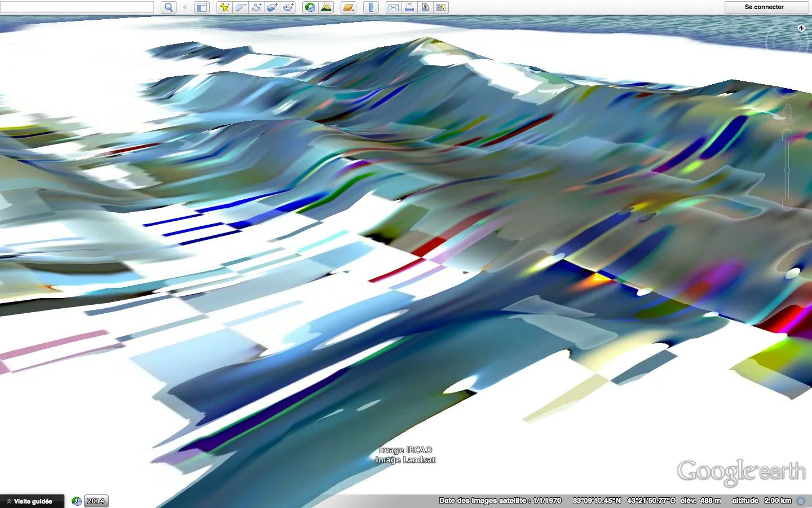812x508 pixels.
Task: Toggle sunlight across the landscape
Action: coord(326,7)
